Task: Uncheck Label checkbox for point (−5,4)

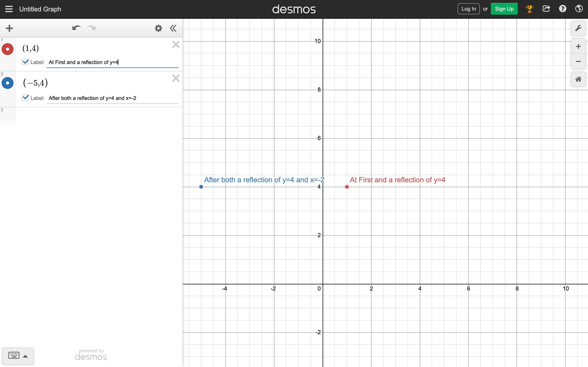Action: [x=25, y=98]
